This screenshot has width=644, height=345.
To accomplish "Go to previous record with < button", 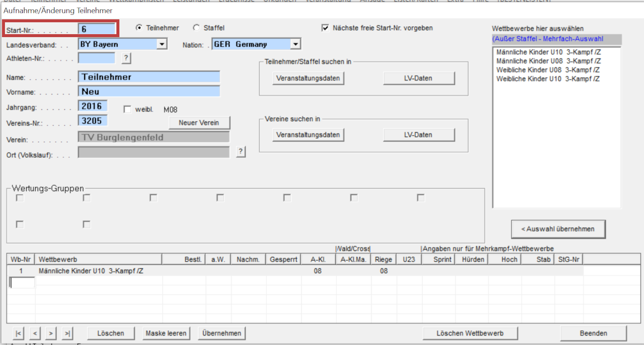I will click(x=35, y=333).
